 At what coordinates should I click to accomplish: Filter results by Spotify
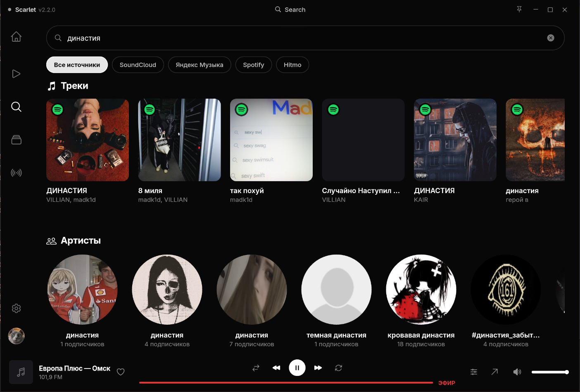coord(254,65)
